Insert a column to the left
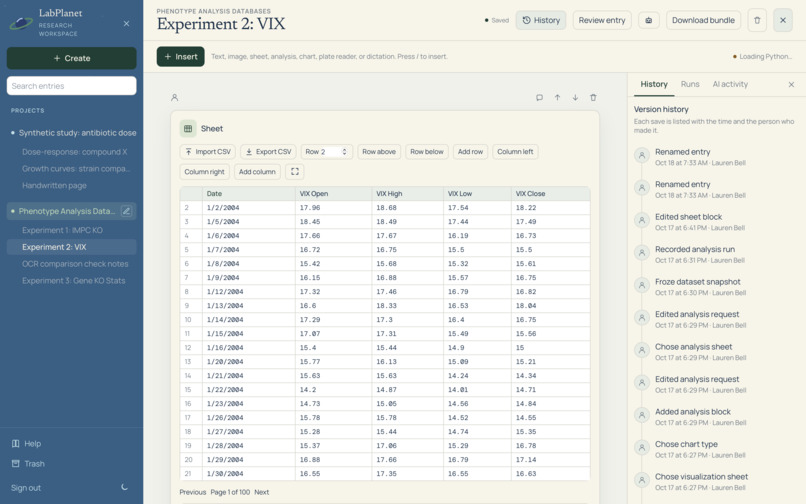The height and width of the screenshot is (504, 806). coord(515,152)
